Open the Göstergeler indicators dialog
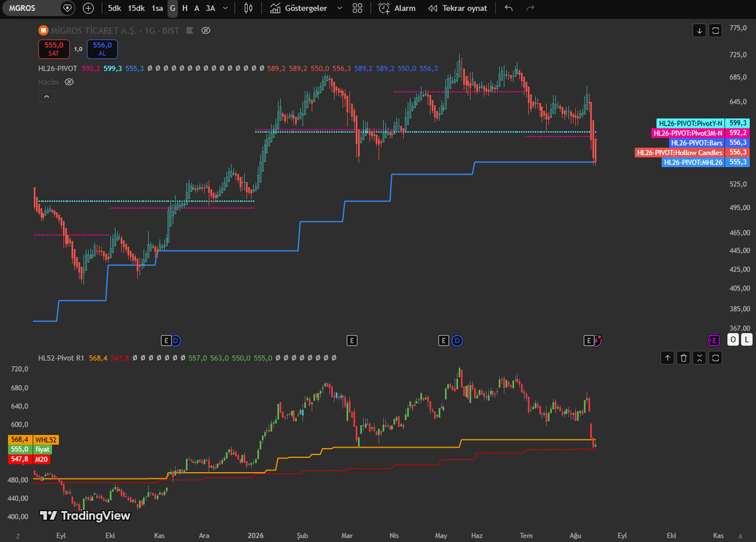 click(x=299, y=8)
